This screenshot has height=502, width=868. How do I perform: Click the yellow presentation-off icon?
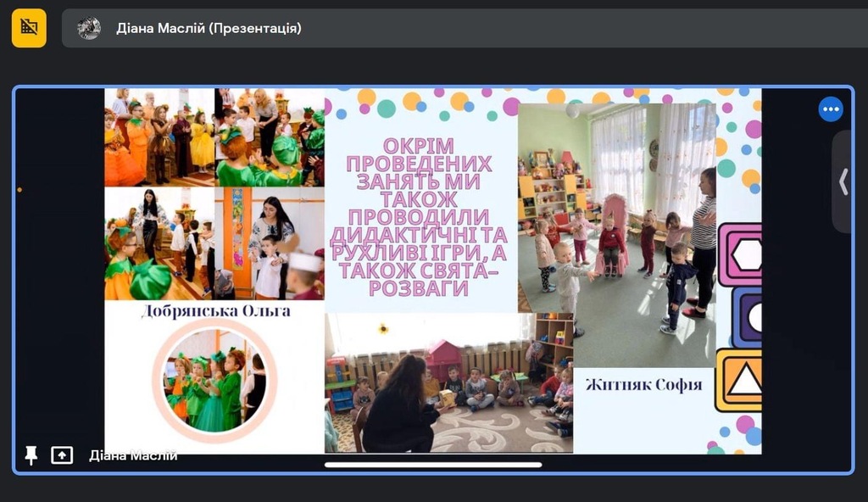tap(29, 28)
